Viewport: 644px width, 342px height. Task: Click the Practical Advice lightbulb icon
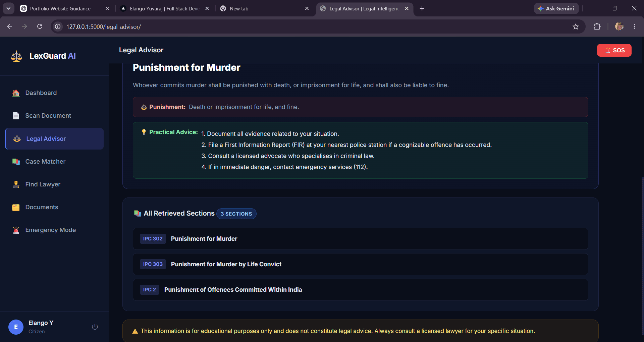click(144, 132)
